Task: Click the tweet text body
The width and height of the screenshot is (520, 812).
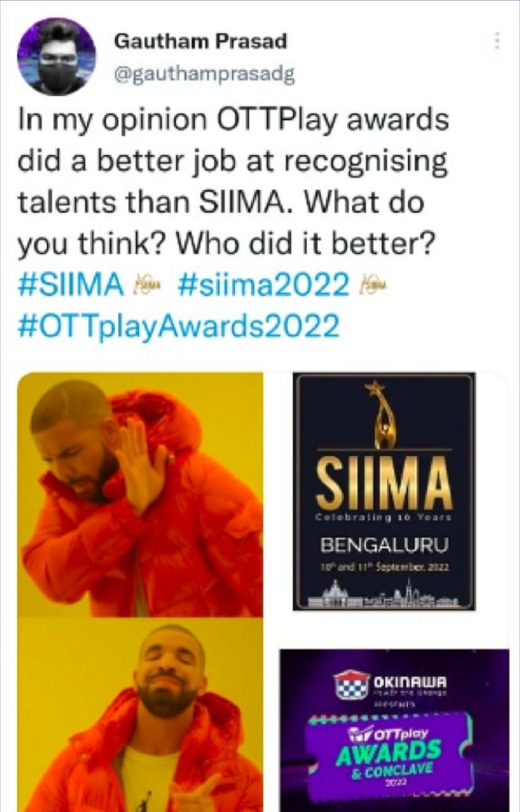Action: pyautogui.click(x=233, y=182)
